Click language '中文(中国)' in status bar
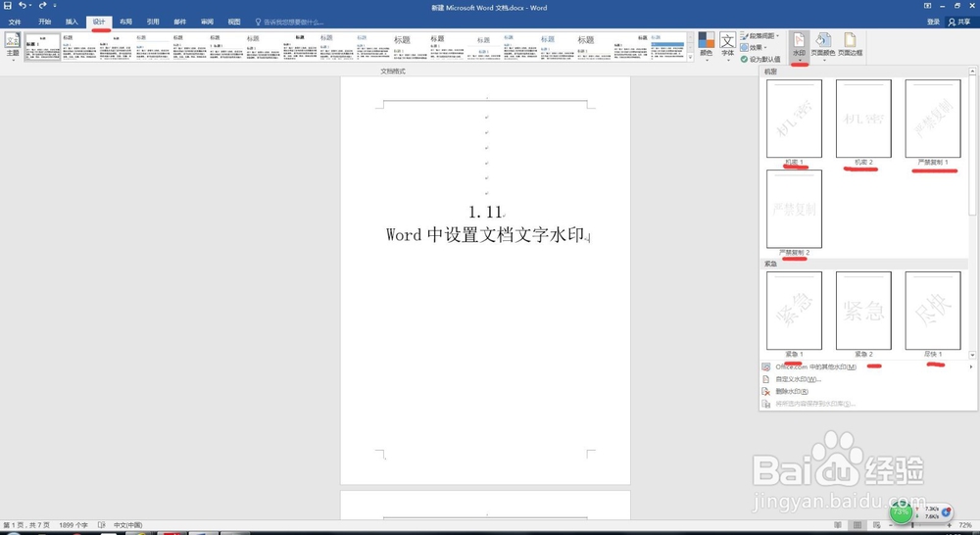 click(x=128, y=525)
